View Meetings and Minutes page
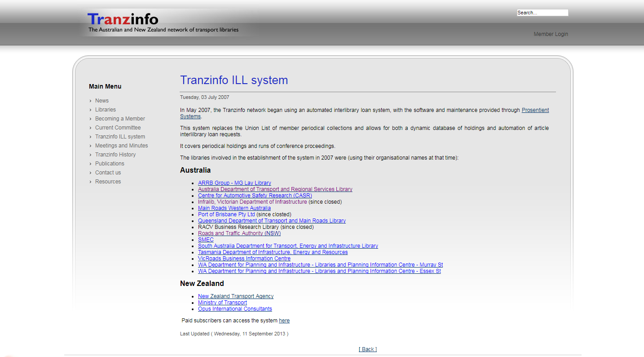The width and height of the screenshot is (644, 357). [121, 146]
